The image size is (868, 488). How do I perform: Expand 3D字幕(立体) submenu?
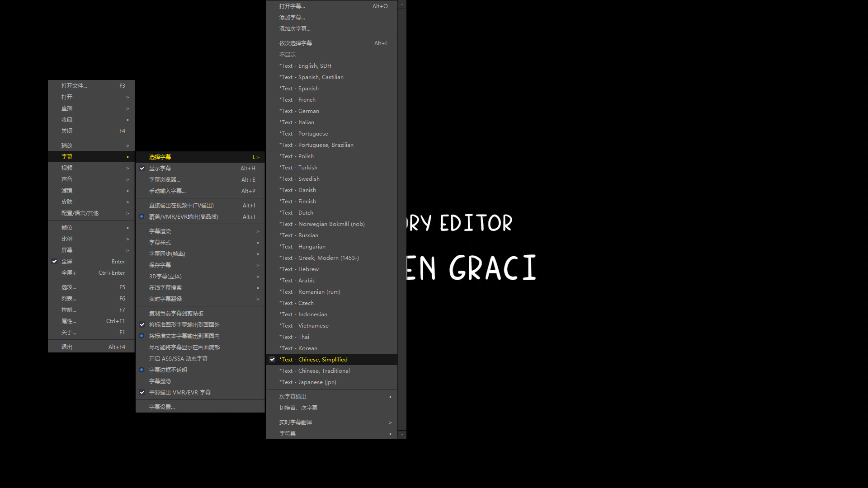coord(200,277)
